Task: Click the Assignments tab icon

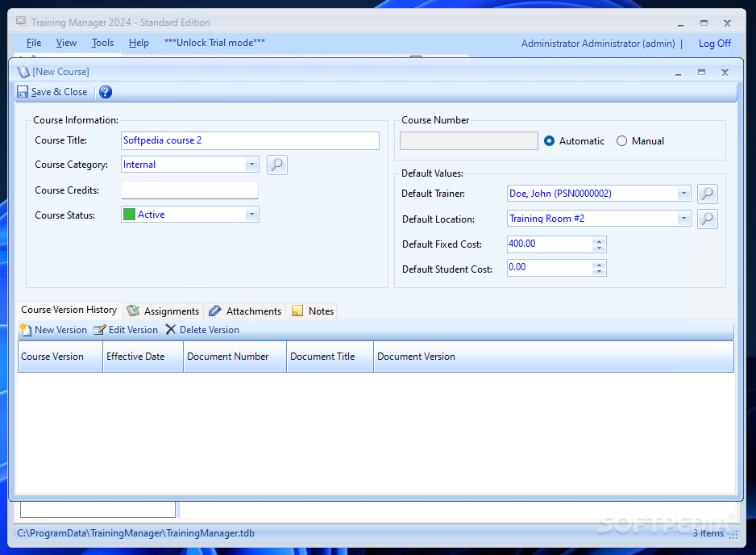Action: (x=133, y=311)
